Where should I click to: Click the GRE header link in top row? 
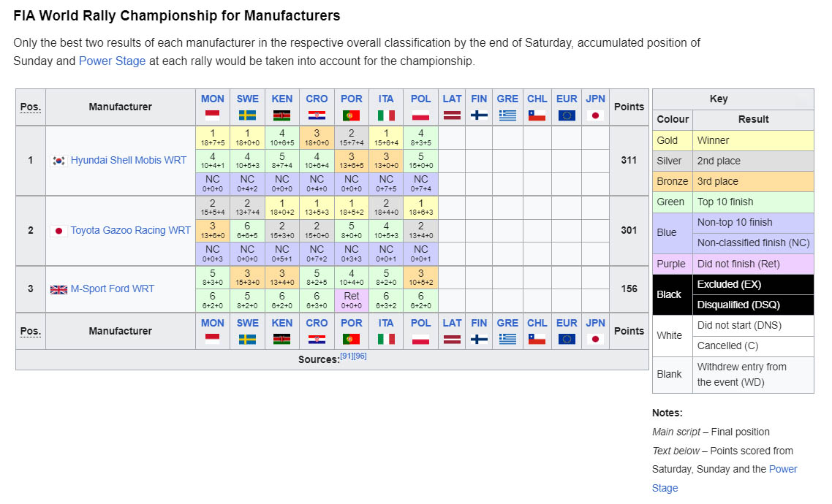tap(507, 99)
